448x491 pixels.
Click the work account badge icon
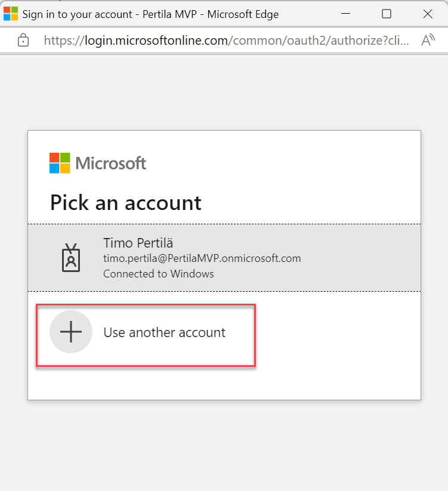click(x=71, y=258)
